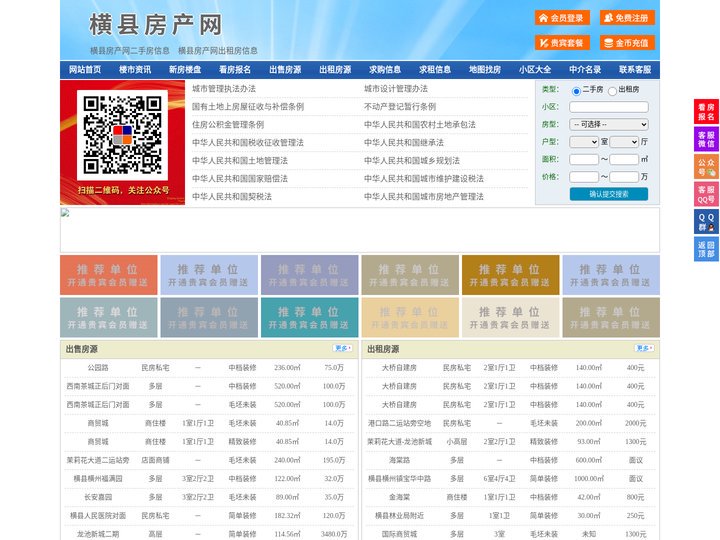Click the 确认提交搜索 search button

[x=609, y=194]
